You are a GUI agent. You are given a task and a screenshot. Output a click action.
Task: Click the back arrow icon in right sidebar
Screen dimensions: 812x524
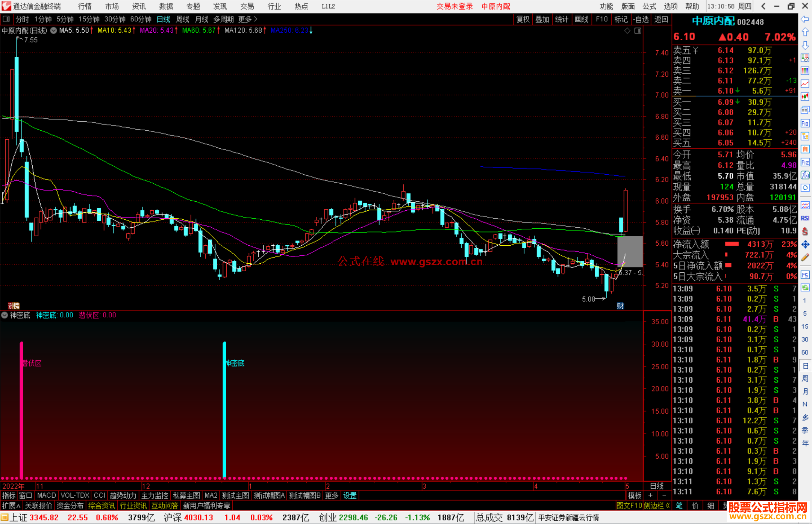pos(805,19)
